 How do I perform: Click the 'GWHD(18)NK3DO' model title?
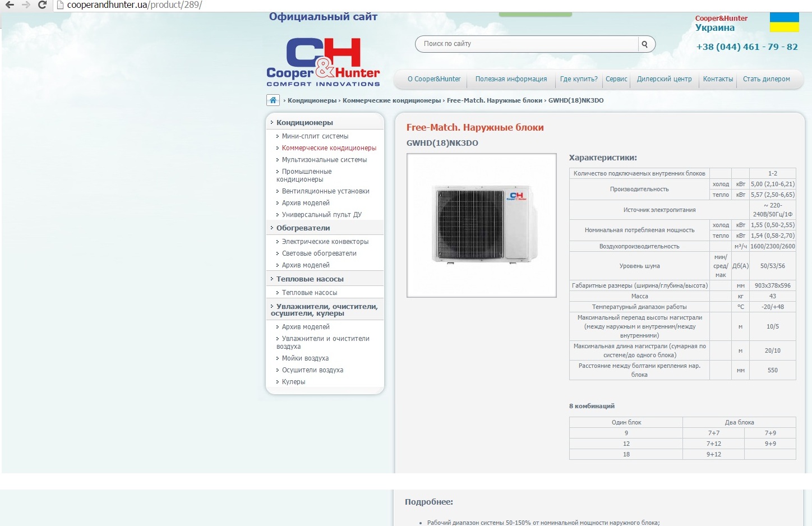click(x=442, y=143)
